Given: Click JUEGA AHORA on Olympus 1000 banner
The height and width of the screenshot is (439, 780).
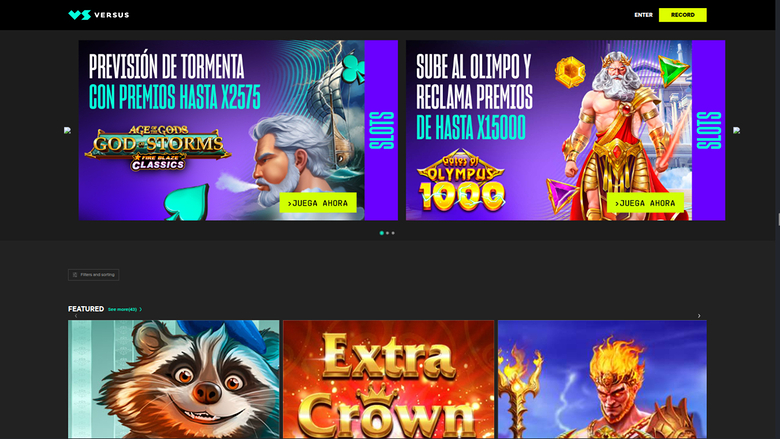Looking at the screenshot, I should pyautogui.click(x=645, y=203).
